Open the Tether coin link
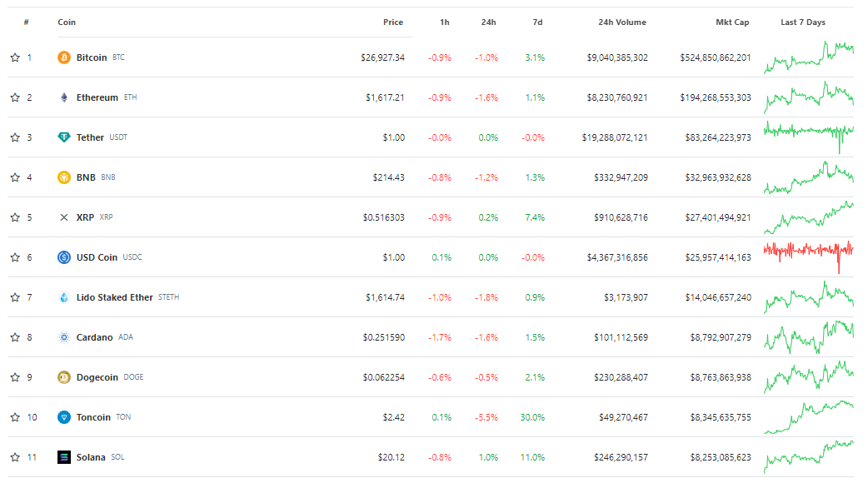The height and width of the screenshot is (478, 868). 90,137
